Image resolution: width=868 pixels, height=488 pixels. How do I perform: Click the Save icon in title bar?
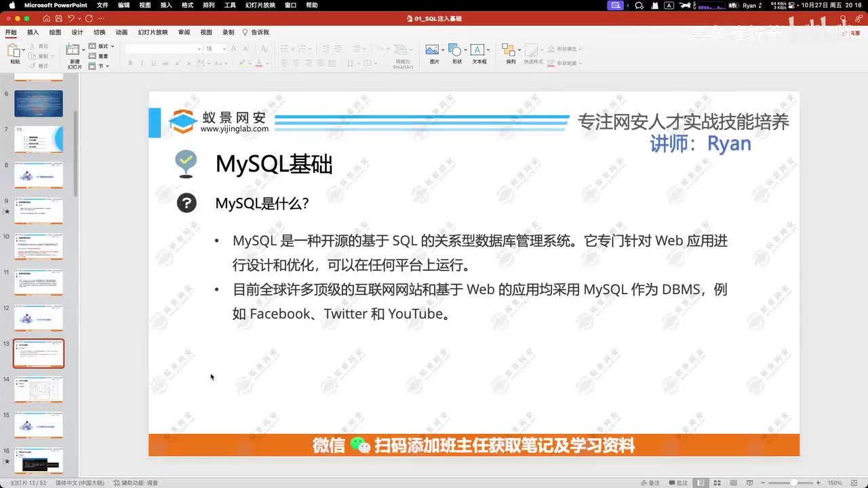(59, 19)
